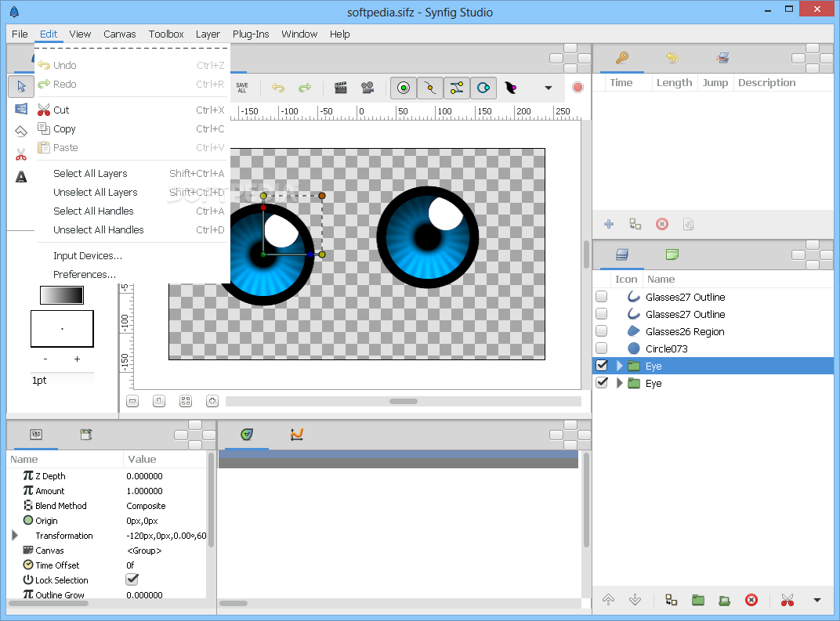The image size is (840, 621).
Task: Select the Transform tool arrow icon
Action: point(21,86)
